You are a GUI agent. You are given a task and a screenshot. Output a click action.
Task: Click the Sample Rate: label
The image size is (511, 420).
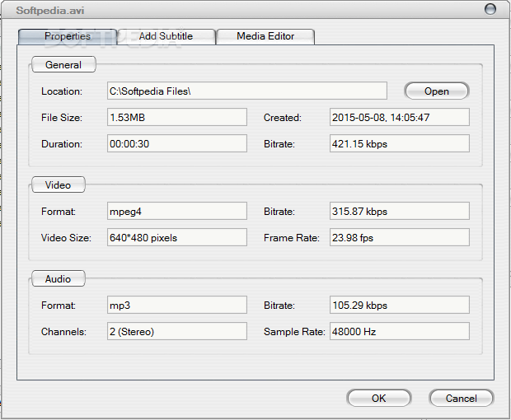tap(294, 331)
